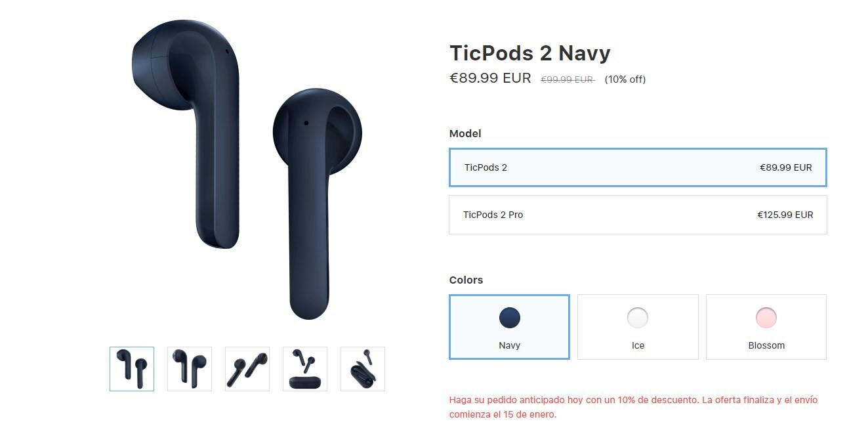Select TicPods 2 Pro model option

(638, 215)
